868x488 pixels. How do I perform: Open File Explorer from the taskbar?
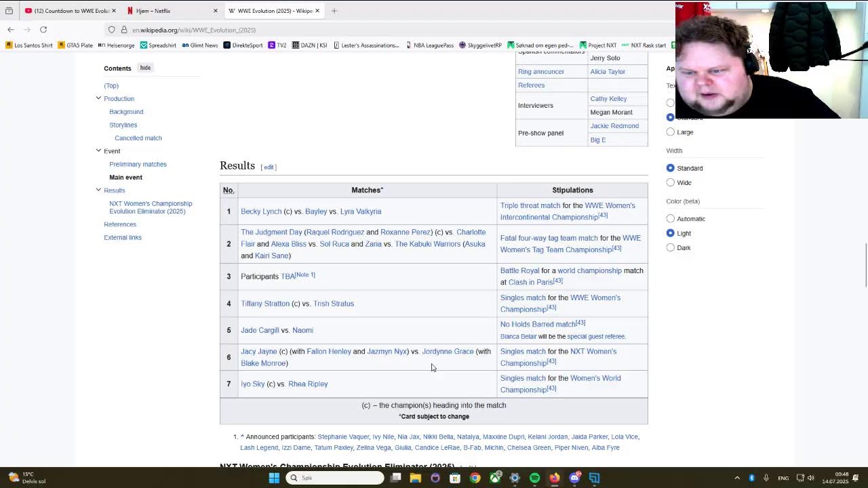[416, 478]
